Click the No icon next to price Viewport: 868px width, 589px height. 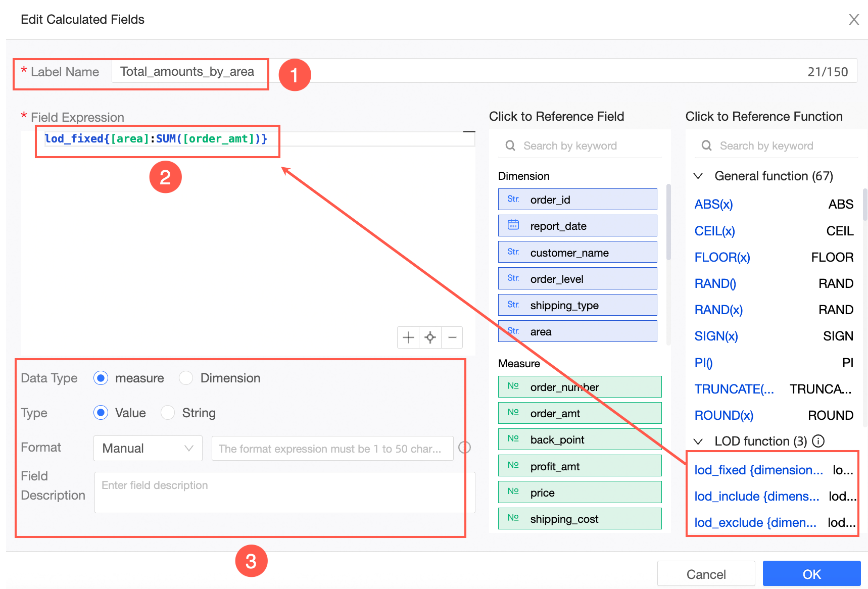coord(513,491)
